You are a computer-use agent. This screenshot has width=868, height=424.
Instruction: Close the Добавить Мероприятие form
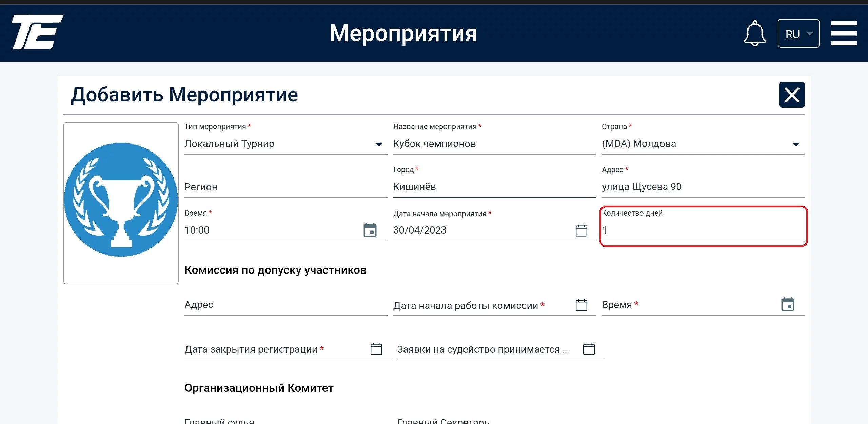point(792,95)
